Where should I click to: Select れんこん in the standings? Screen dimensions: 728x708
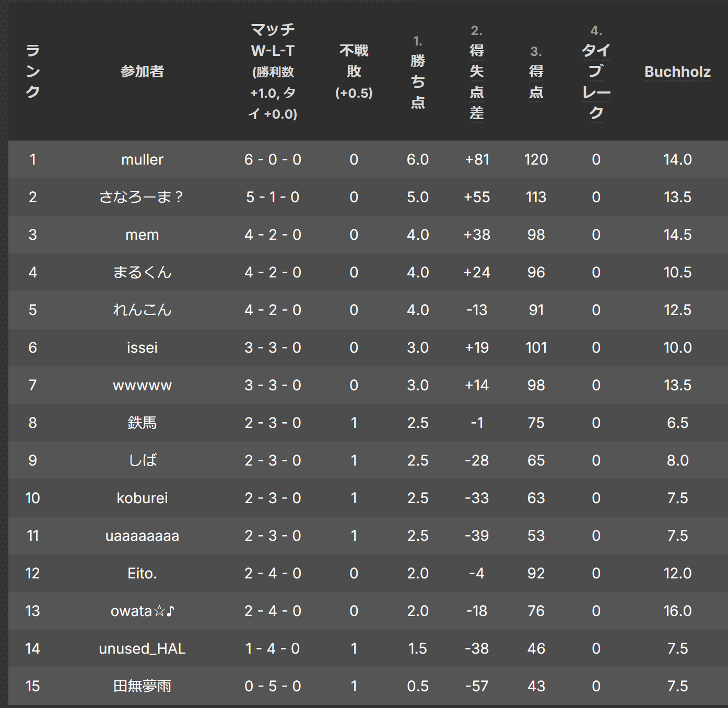coord(142,310)
